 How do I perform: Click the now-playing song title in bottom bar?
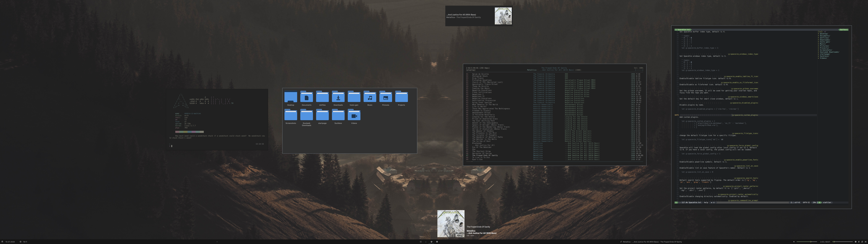pos(652,242)
